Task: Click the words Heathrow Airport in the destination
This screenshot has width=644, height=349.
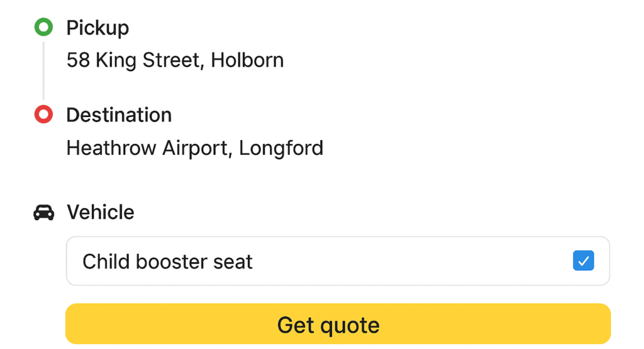Action: coord(148,148)
